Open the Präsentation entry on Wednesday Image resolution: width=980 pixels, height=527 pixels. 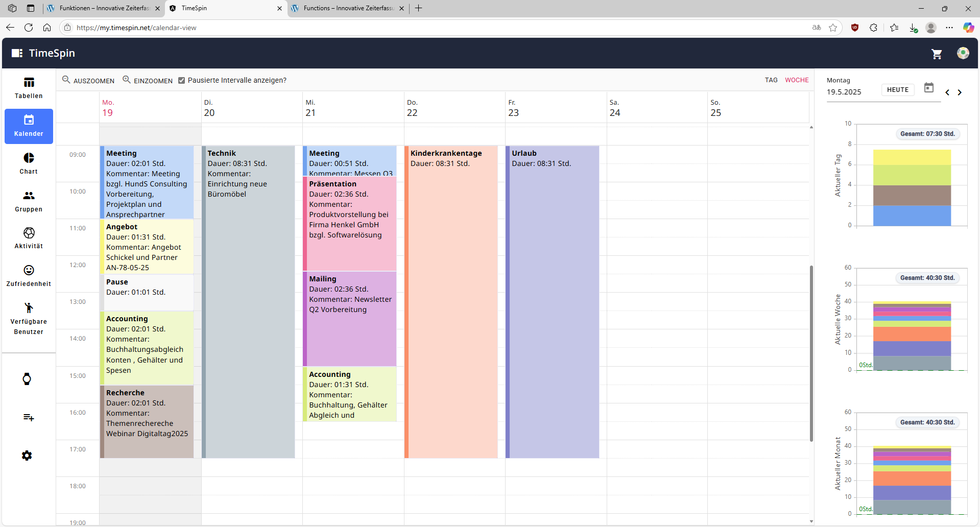(x=350, y=223)
